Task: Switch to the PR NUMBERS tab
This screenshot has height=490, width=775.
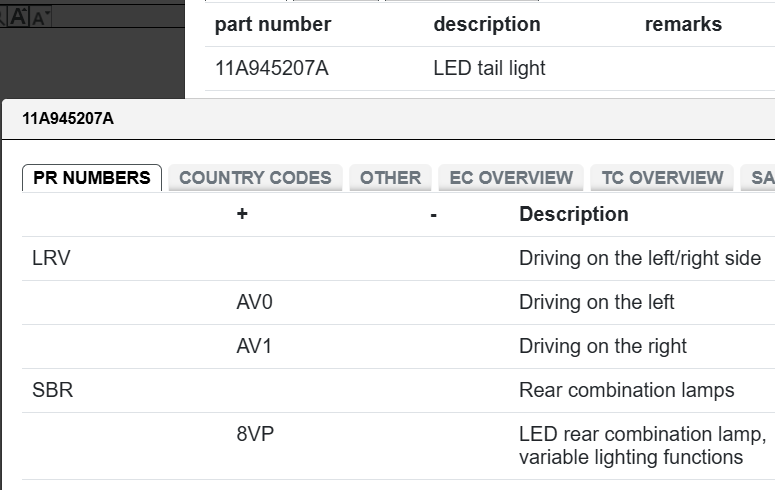Action: coord(92,178)
